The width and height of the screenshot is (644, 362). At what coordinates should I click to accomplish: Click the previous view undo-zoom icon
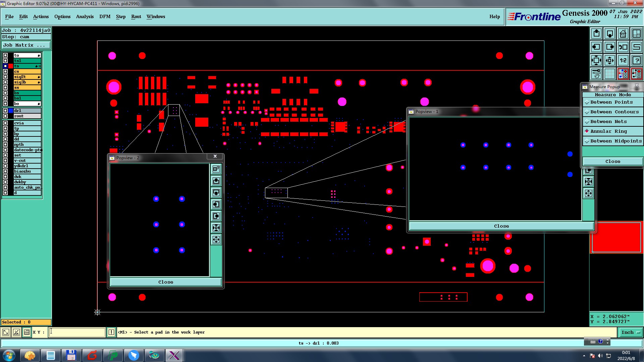point(623,47)
